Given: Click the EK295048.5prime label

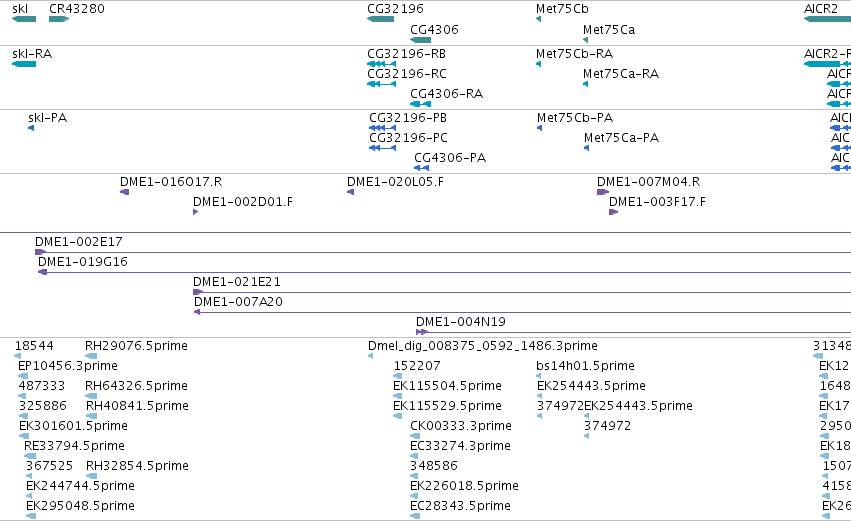Looking at the screenshot, I should coord(80,506).
